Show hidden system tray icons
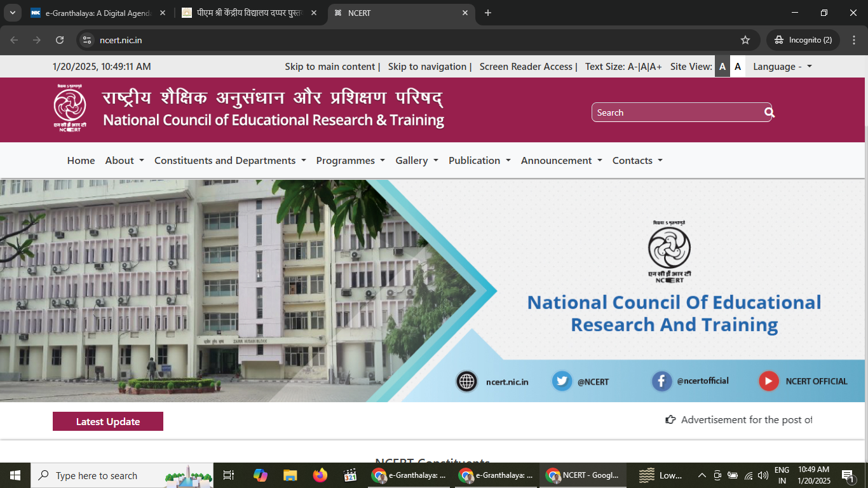 click(x=702, y=475)
